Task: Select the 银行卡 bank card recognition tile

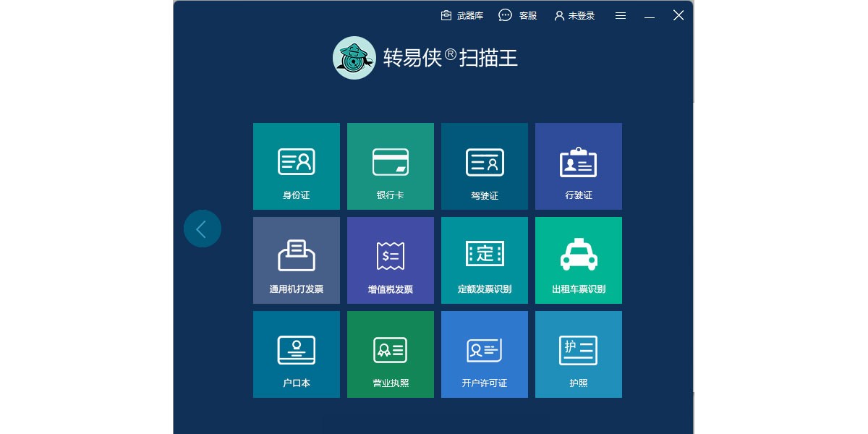Action: pyautogui.click(x=390, y=166)
